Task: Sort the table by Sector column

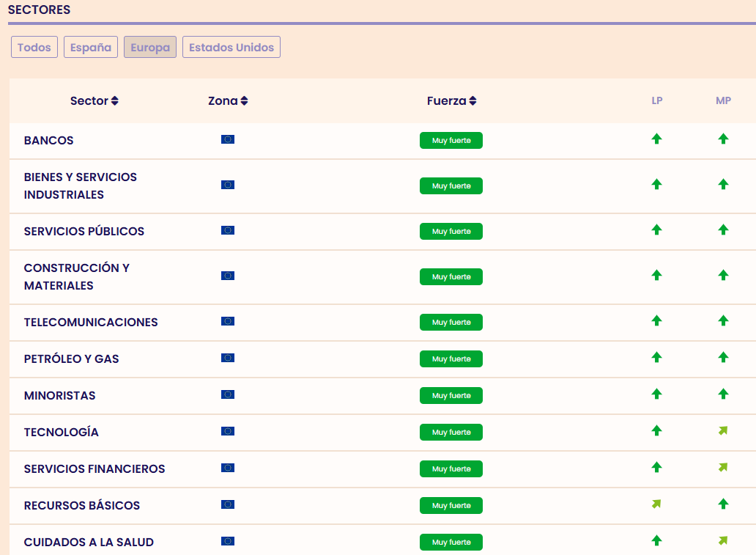Action: click(94, 101)
